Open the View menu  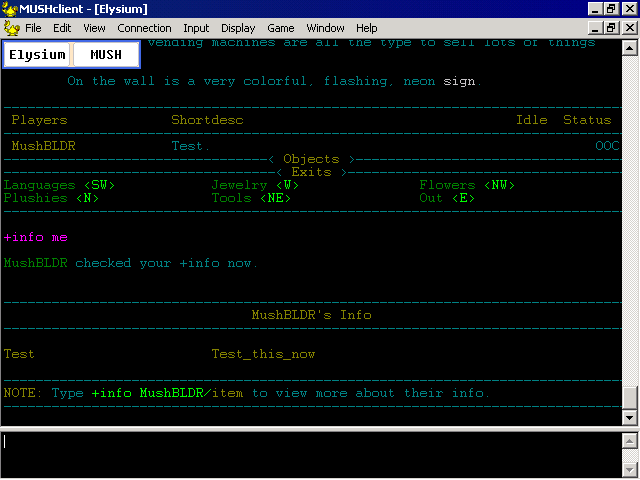pyautogui.click(x=94, y=28)
